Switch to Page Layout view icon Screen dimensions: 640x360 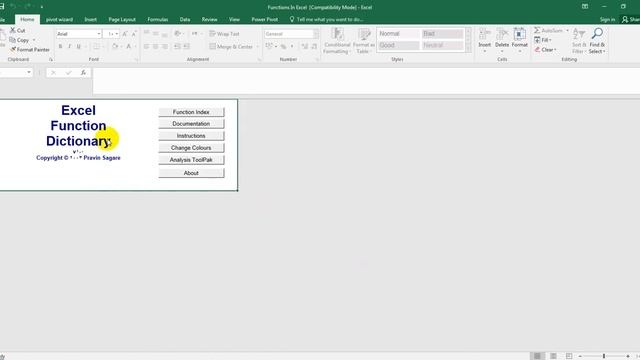(x=553, y=356)
